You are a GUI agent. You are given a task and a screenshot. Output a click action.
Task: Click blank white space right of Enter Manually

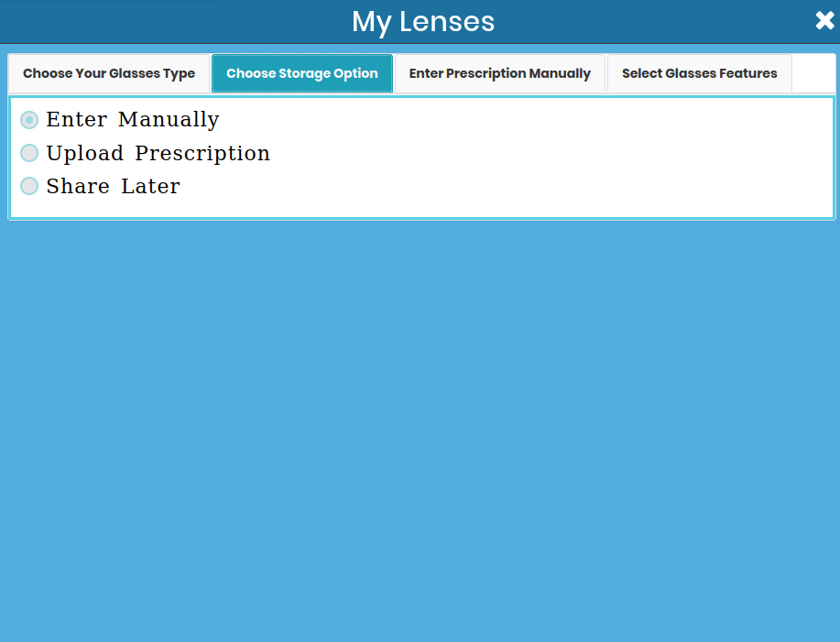pyautogui.click(x=522, y=120)
